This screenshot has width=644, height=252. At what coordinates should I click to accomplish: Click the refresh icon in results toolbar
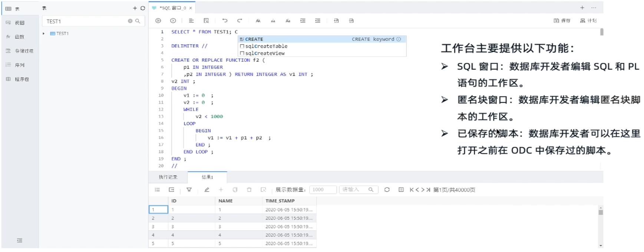[387, 190]
